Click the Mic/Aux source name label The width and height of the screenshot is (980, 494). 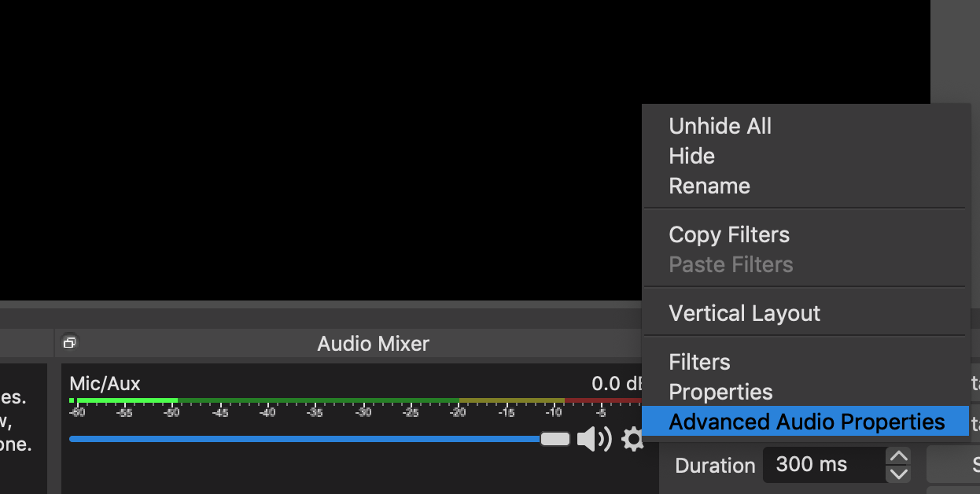[105, 384]
